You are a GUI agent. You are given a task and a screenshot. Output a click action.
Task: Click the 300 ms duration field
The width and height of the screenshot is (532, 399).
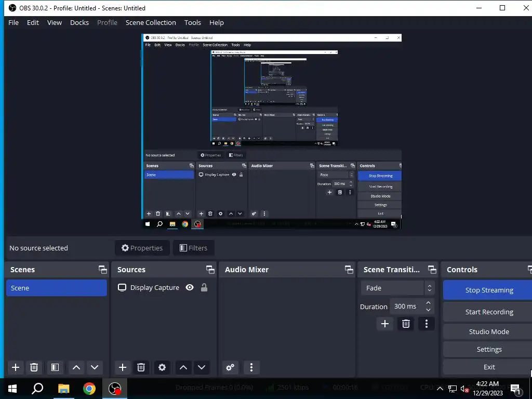point(406,307)
